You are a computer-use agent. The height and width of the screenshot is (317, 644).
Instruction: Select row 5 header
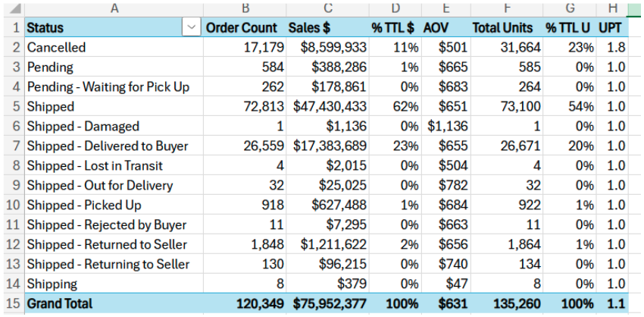tap(13, 106)
